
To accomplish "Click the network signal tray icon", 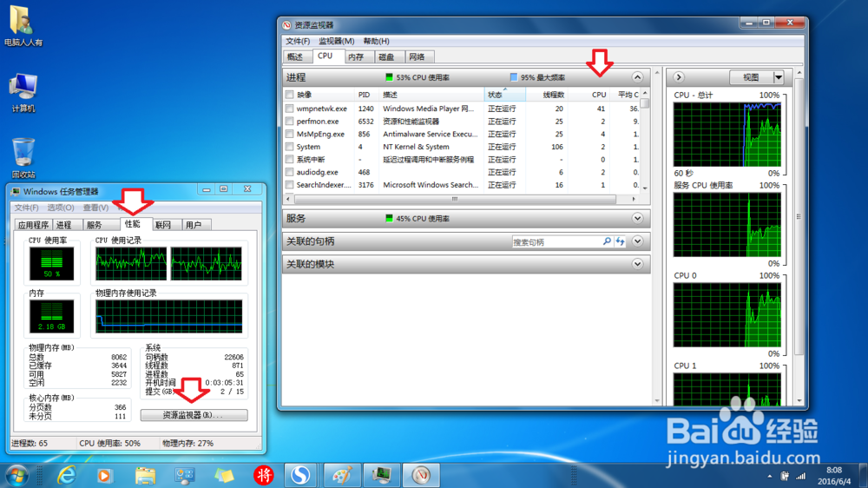I will click(800, 476).
